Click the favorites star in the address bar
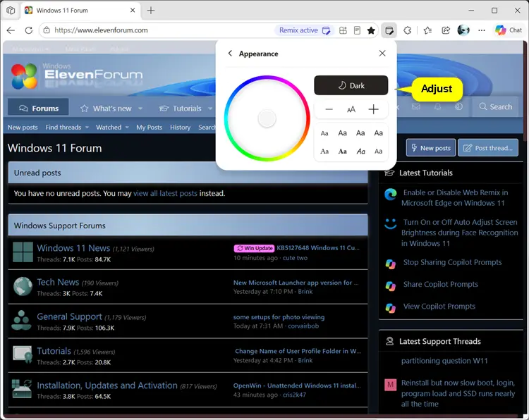The image size is (529, 420). tap(371, 30)
